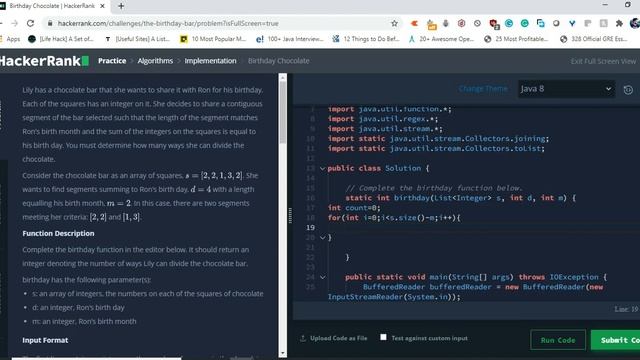Click the panel splitter grip handle

pos(290,216)
